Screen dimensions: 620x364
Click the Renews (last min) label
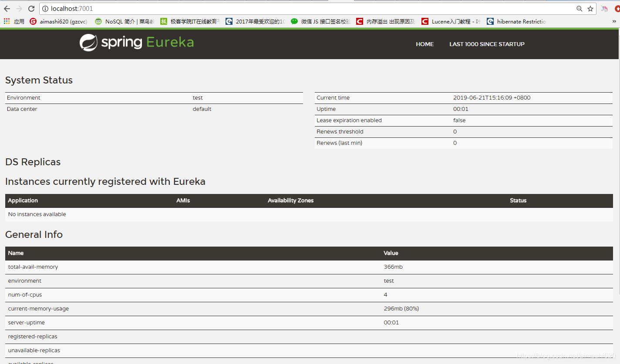tap(339, 143)
